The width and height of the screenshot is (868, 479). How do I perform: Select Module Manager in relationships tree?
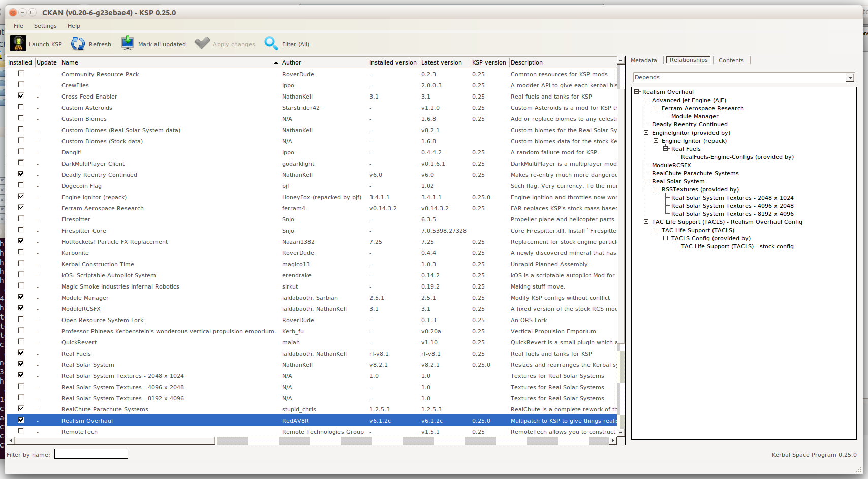695,116
